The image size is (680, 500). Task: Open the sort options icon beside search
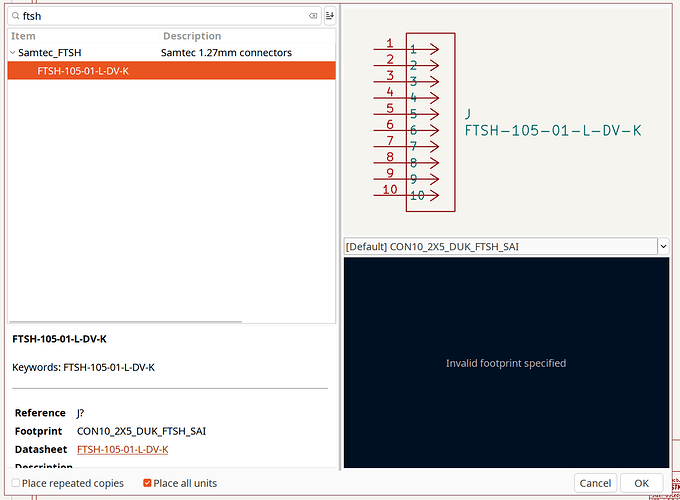(330, 16)
